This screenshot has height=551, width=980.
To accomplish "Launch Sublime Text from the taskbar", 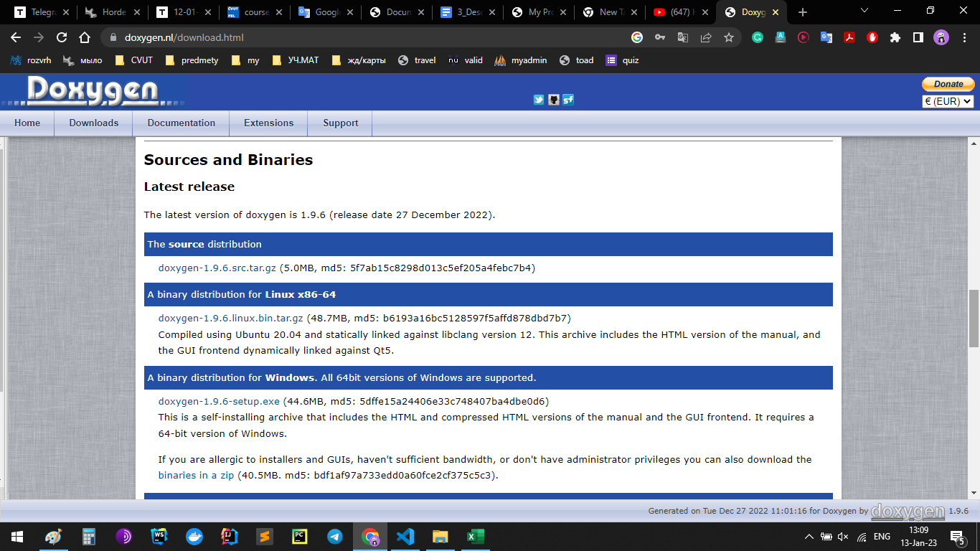I will [x=265, y=536].
